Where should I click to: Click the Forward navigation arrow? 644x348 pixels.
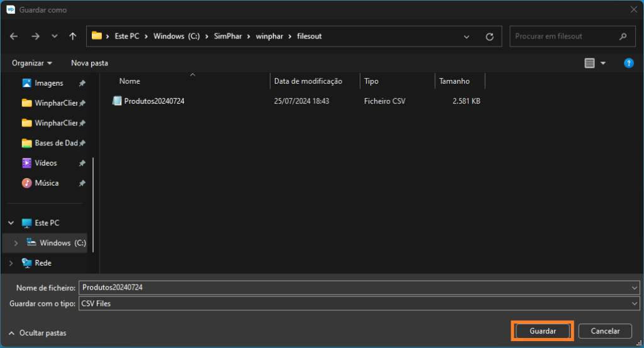35,36
